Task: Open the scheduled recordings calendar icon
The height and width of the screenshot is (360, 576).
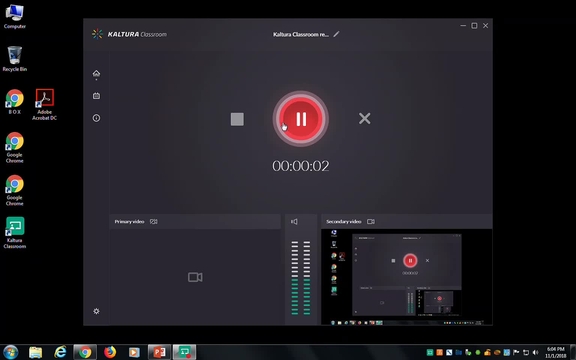Action: point(96,96)
